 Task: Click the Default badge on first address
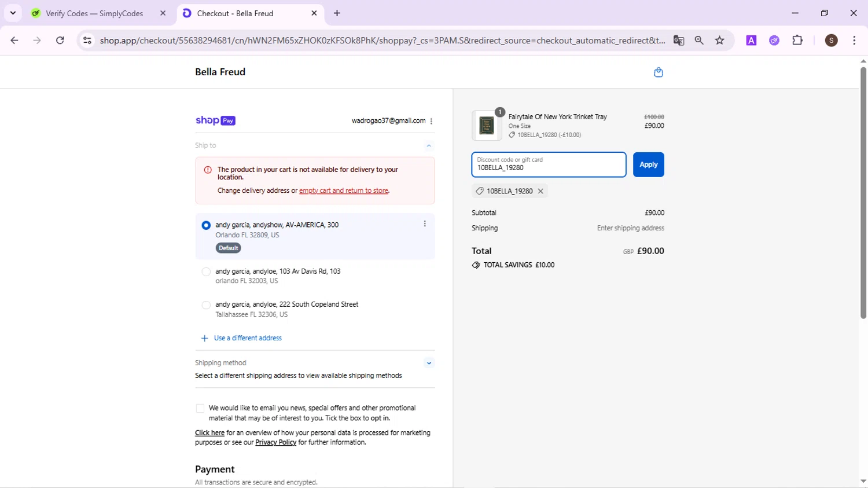pyautogui.click(x=229, y=248)
